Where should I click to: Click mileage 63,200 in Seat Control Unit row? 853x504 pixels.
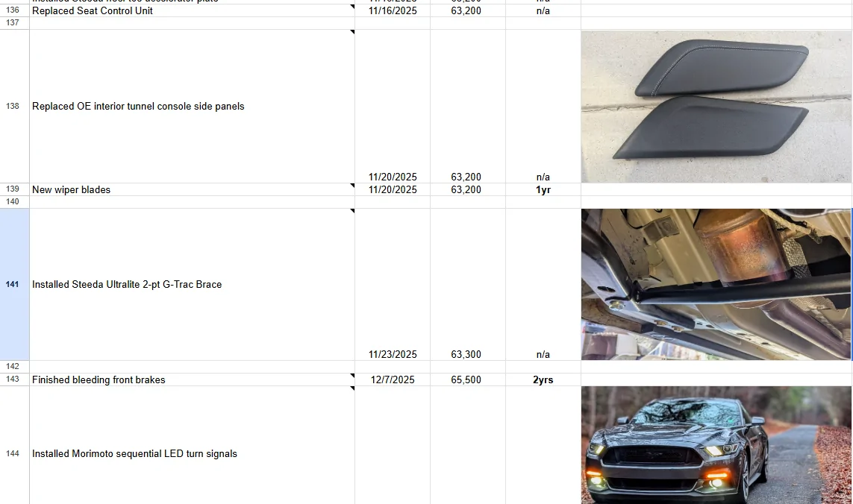[x=466, y=11]
